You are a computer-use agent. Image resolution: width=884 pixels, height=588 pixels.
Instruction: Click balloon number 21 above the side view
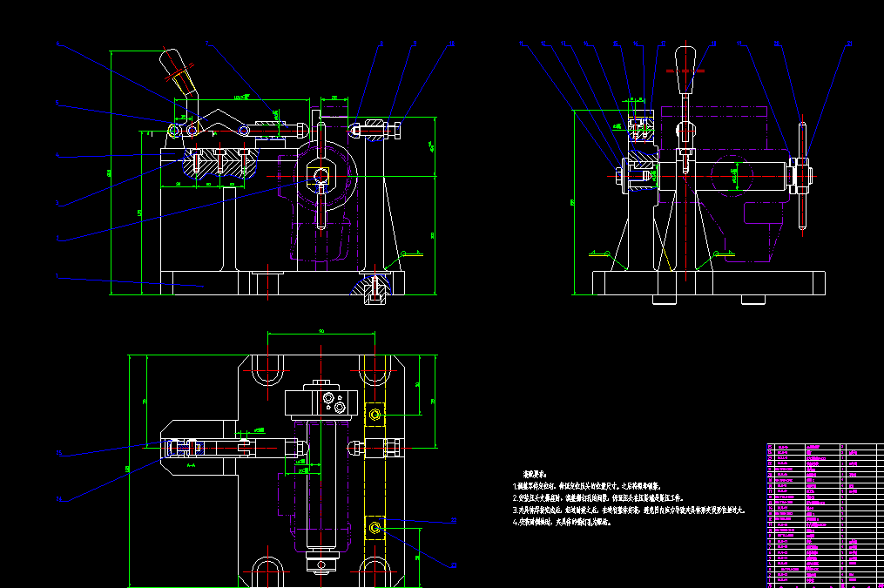point(850,44)
